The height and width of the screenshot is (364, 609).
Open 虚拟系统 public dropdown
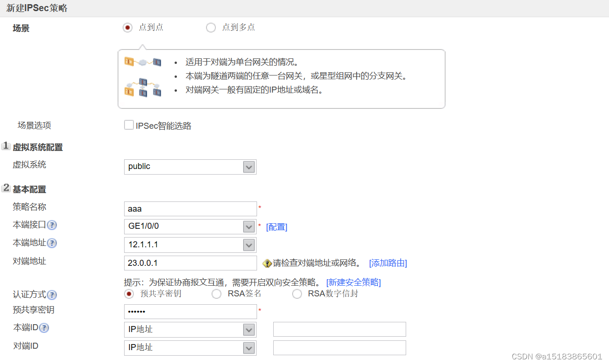pyautogui.click(x=190, y=167)
